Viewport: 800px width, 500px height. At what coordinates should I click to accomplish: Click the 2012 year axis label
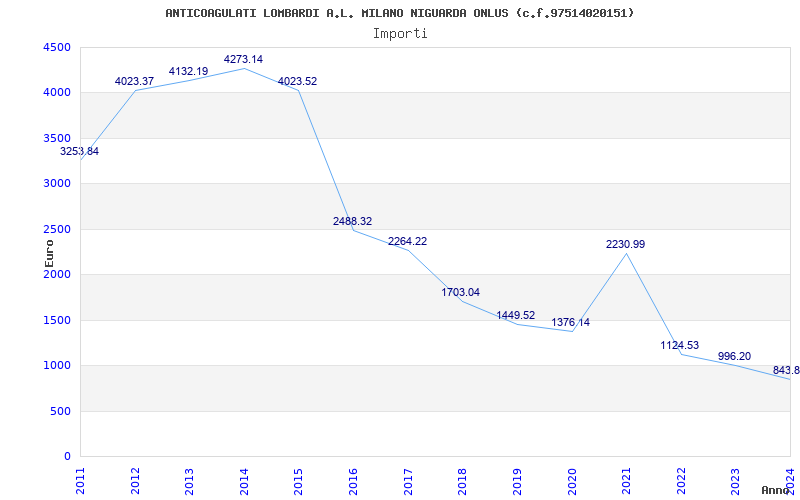[x=135, y=481]
